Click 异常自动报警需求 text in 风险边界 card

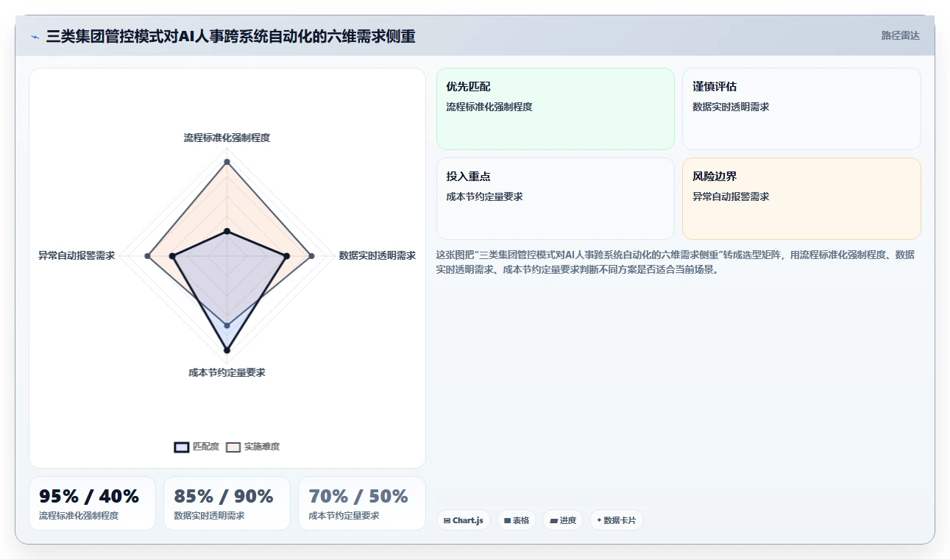731,196
